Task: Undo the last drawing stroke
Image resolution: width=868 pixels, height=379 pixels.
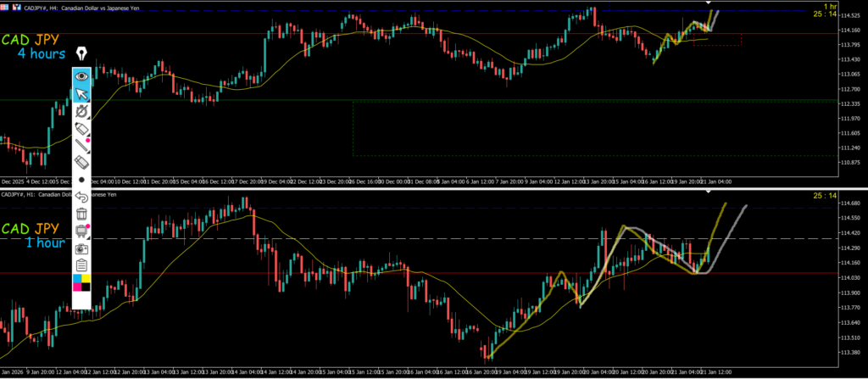Action: point(82,197)
